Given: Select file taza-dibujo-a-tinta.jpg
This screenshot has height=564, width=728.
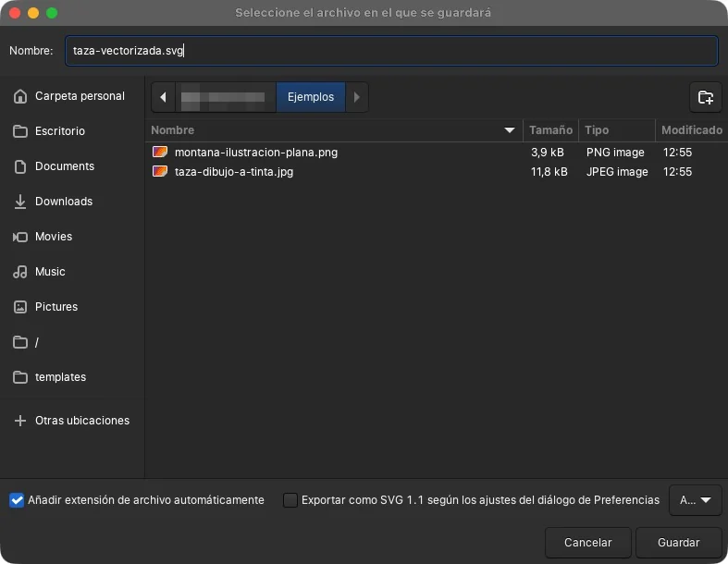Looking at the screenshot, I should coord(233,172).
